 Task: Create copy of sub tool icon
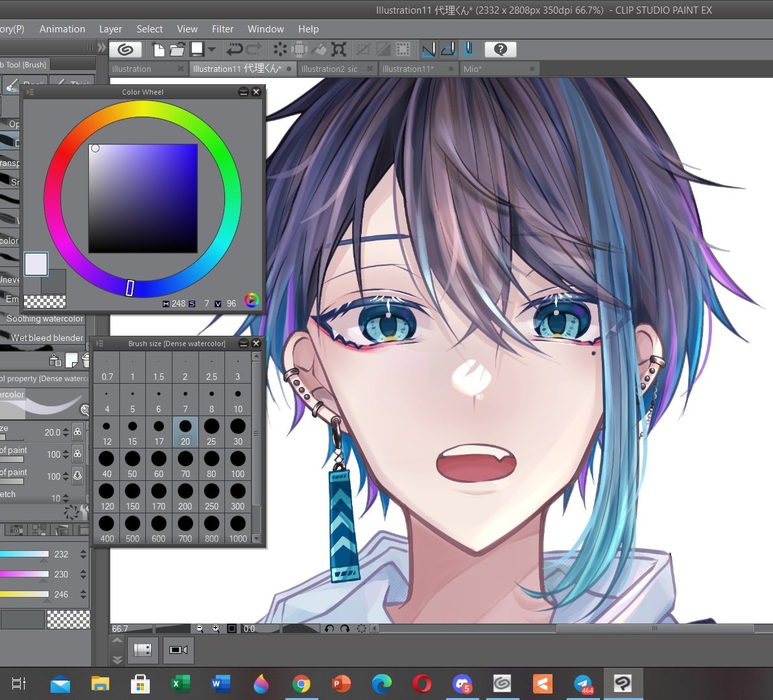71,360
